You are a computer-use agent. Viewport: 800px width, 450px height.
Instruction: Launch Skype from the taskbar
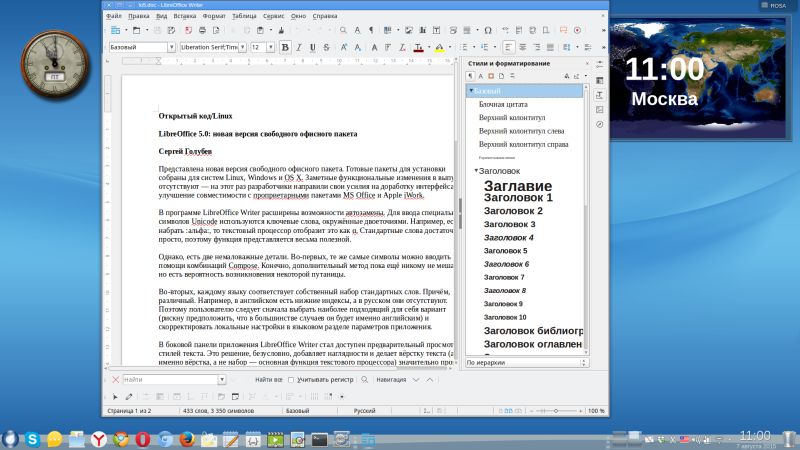pos(33,439)
